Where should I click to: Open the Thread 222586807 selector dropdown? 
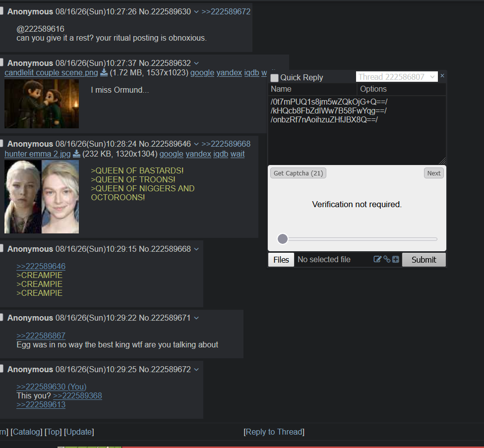[x=397, y=77]
